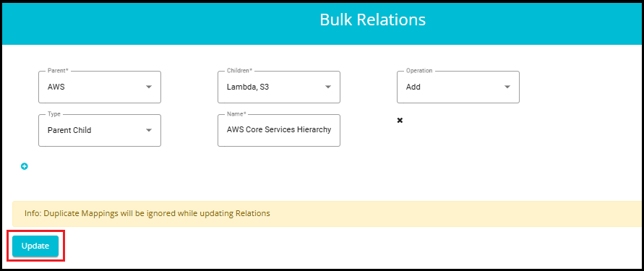Image resolution: width=644 pixels, height=271 pixels.
Task: Click the 'Add' operation value
Action: tap(413, 87)
